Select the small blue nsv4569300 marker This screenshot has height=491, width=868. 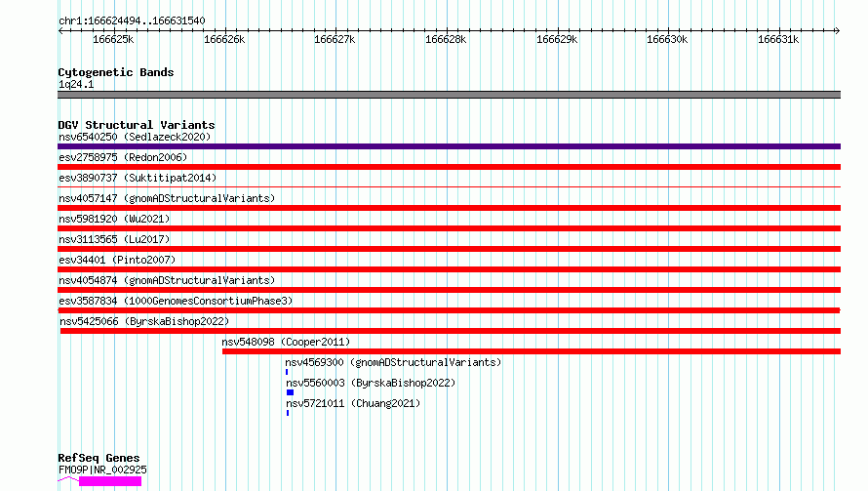[x=287, y=372]
